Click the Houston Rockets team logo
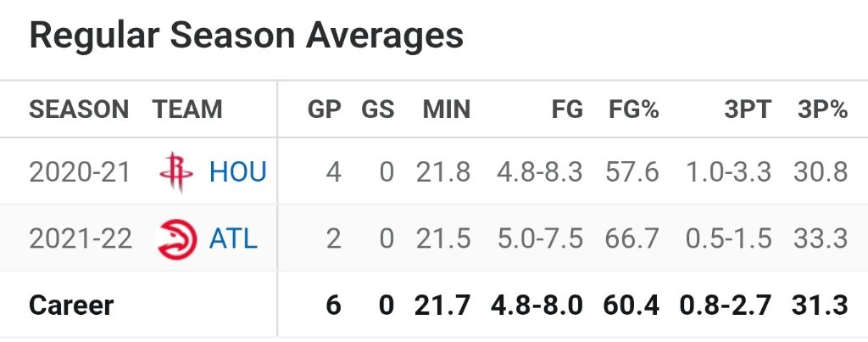Image resolution: width=868 pixels, height=342 pixels. [x=176, y=171]
